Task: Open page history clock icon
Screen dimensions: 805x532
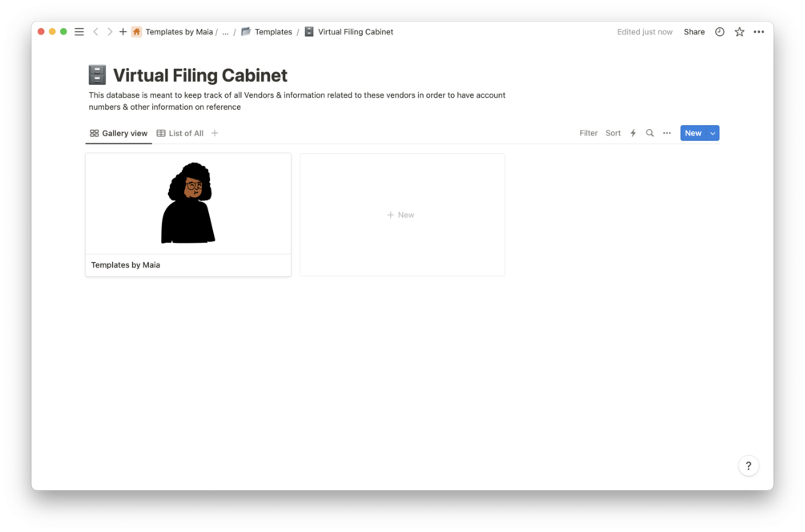Action: tap(720, 32)
